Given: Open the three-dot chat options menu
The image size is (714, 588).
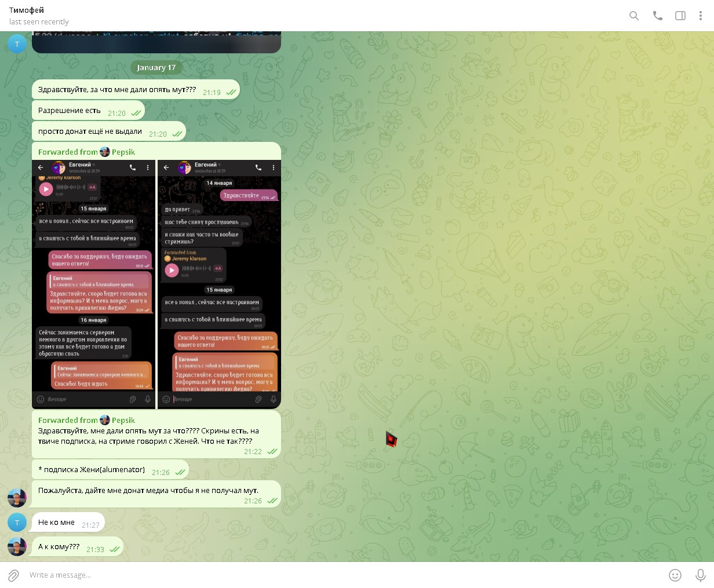Looking at the screenshot, I should coord(700,16).
